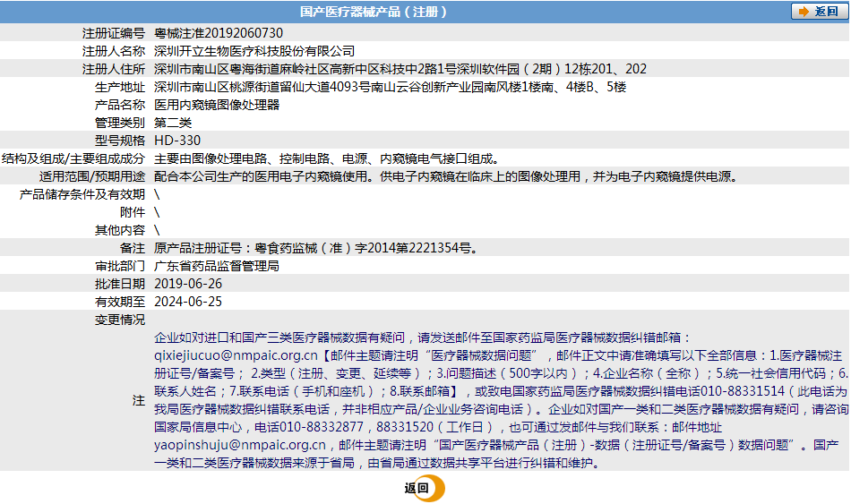
Task: Click registration number 粤械注准20192060730
Action: tap(219, 33)
